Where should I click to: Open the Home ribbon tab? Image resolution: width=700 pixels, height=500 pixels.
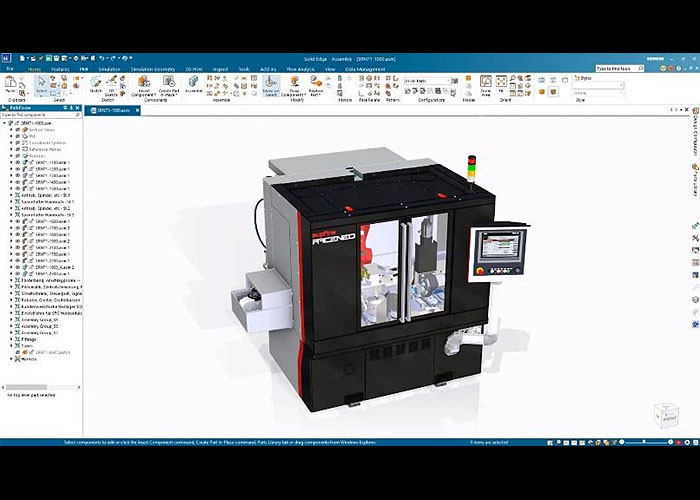coord(34,69)
